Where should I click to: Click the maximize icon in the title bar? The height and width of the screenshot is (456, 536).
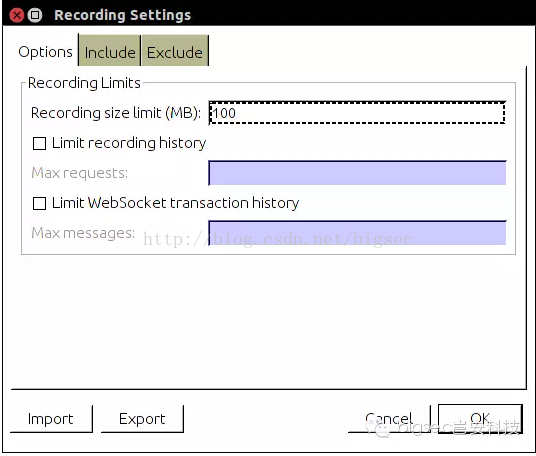[35, 15]
